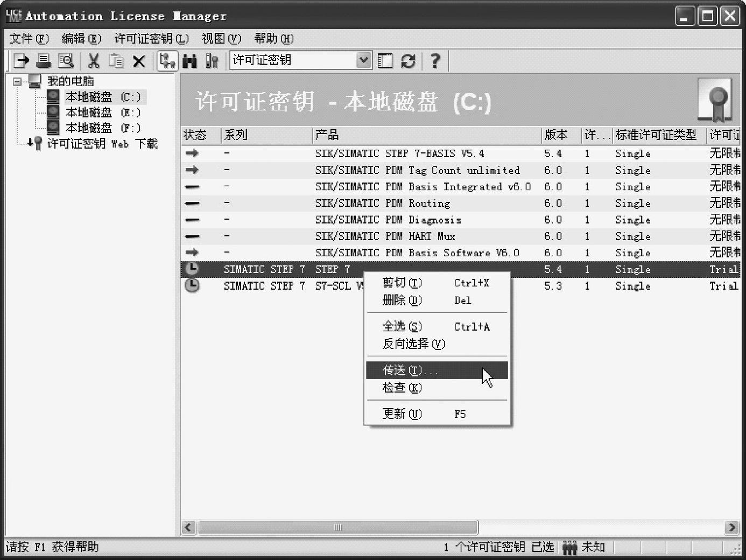This screenshot has height=560, width=746.
Task: Click the arrow status icon for PDM Tag Count unlimited
Action: coord(192,170)
